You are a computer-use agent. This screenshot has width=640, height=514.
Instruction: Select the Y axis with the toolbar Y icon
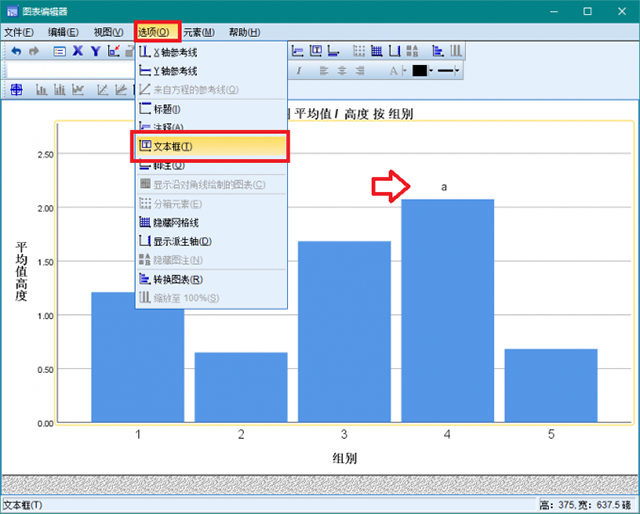point(96,51)
